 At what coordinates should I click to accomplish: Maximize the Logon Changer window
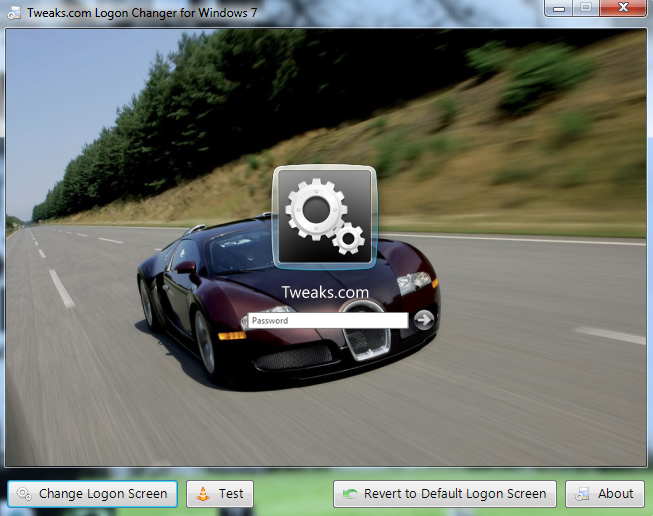586,8
